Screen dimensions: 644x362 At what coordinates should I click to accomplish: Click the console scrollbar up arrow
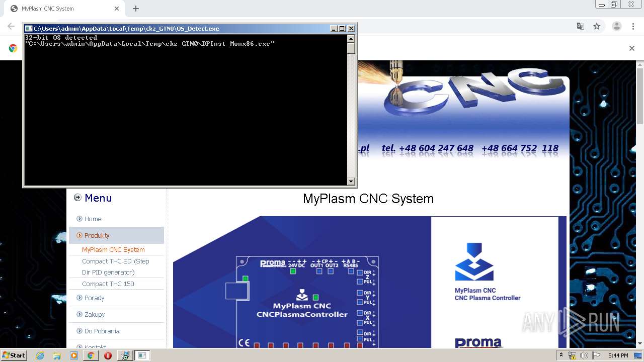[351, 38]
